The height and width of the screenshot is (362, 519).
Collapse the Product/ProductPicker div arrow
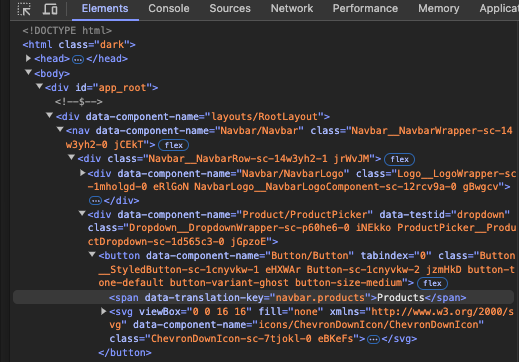click(x=82, y=213)
